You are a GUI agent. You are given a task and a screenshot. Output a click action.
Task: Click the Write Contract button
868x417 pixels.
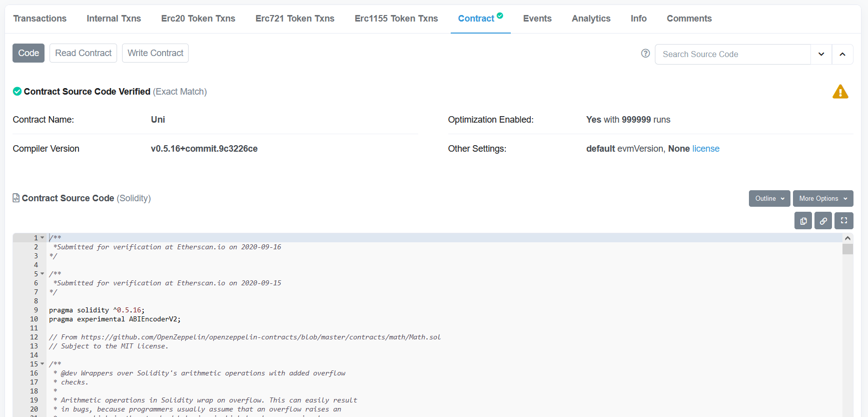155,53
